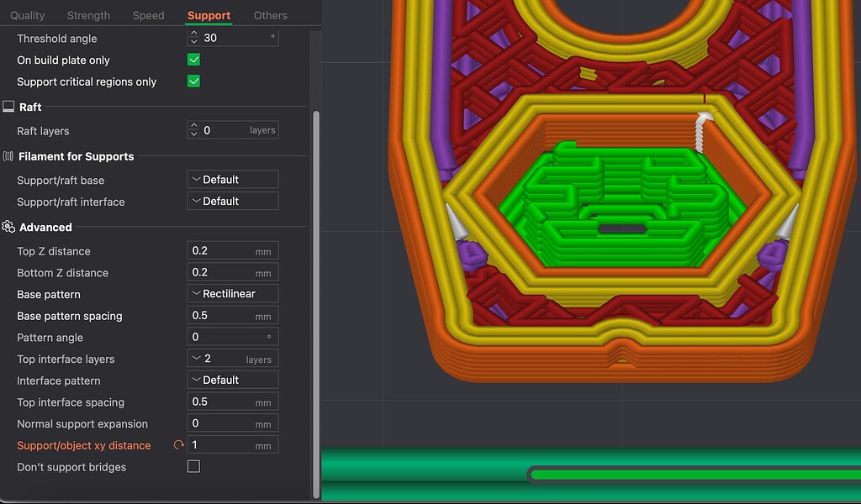Uncheck On build plate only

coord(193,60)
